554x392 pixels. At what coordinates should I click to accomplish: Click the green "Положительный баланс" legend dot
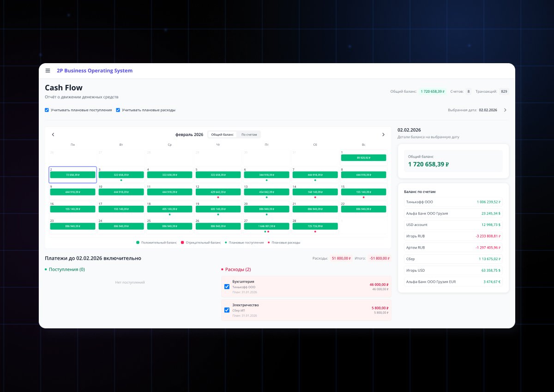point(137,241)
